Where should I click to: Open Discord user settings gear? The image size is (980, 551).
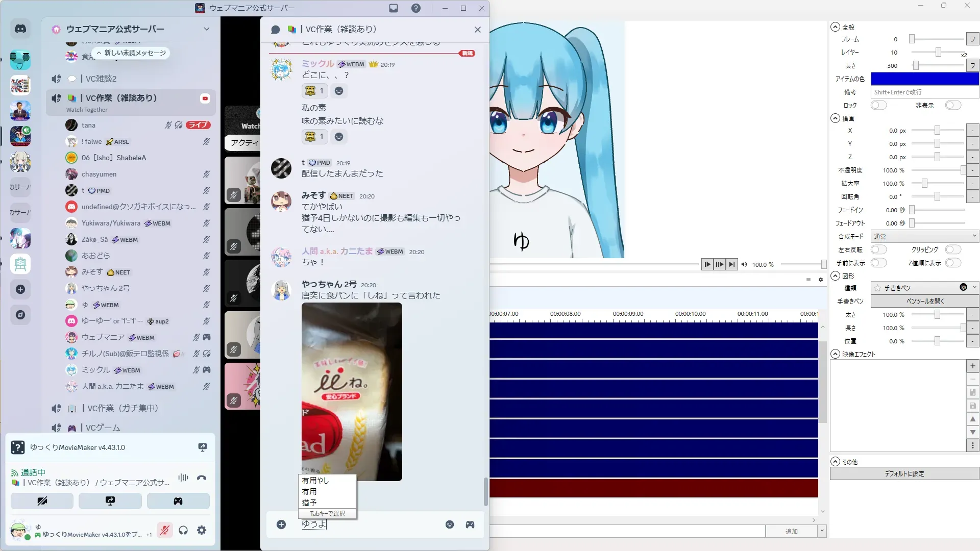pos(202,531)
